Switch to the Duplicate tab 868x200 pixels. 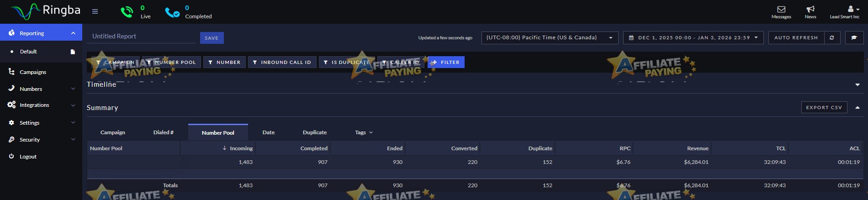[x=315, y=132]
